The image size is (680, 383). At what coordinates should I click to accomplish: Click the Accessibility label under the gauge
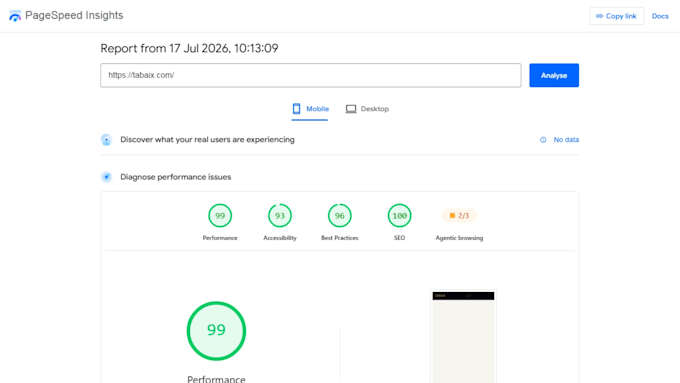click(x=280, y=238)
